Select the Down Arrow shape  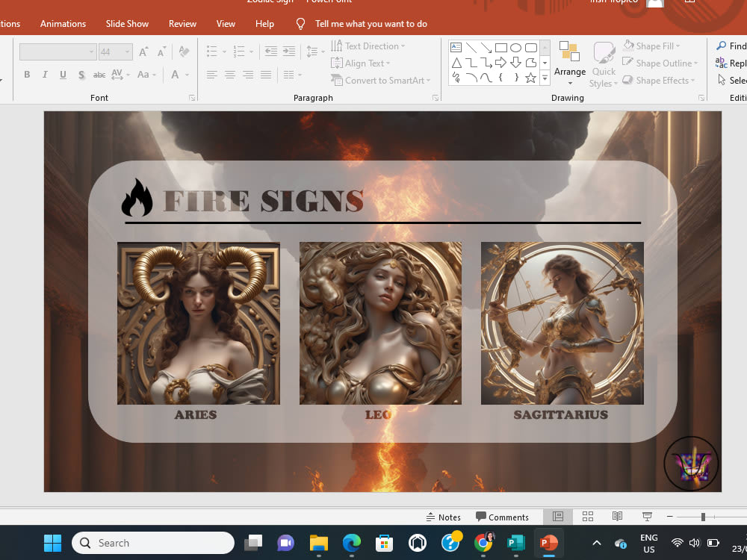515,63
